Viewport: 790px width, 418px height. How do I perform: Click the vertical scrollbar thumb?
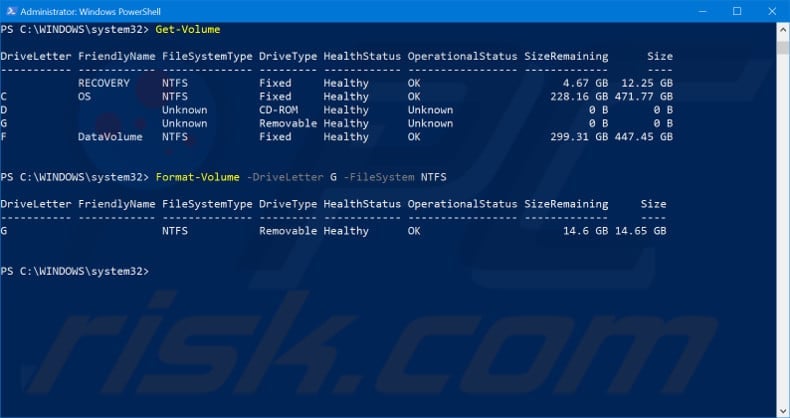[782, 48]
